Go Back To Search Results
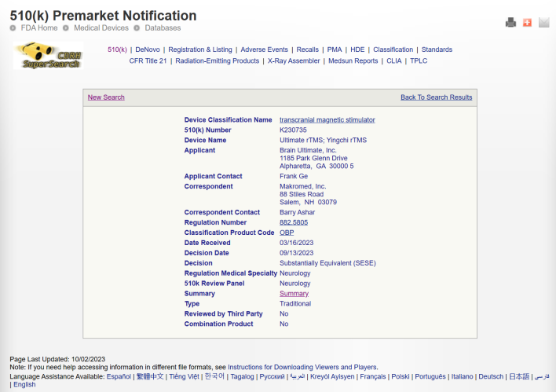This screenshot has height=392, width=556. pos(436,97)
